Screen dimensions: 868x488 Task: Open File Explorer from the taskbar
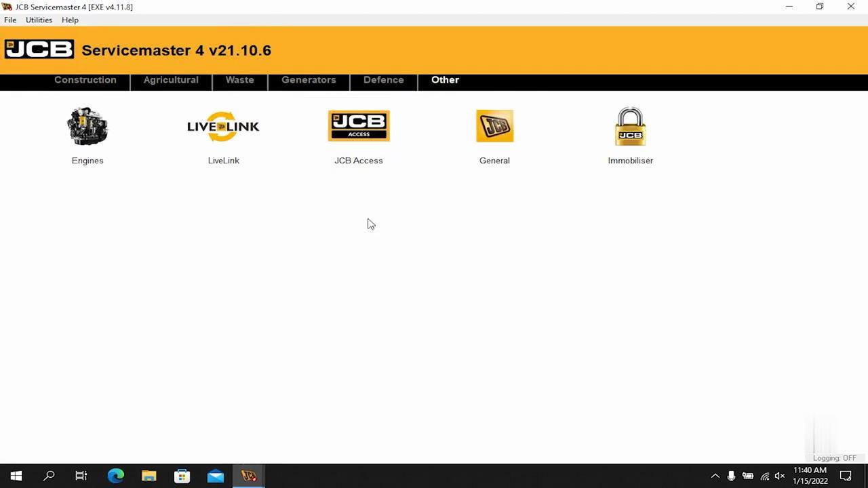click(149, 476)
